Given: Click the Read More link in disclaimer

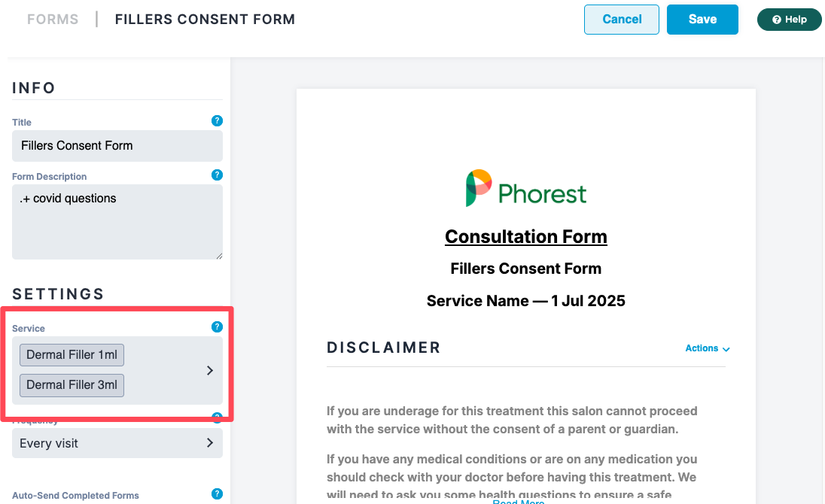Looking at the screenshot, I should [x=518, y=502].
